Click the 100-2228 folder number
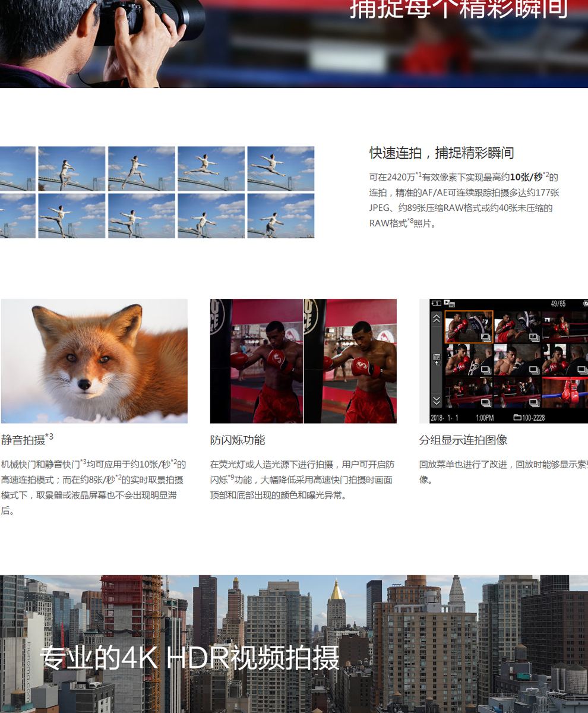The width and height of the screenshot is (588, 713). coord(533,418)
